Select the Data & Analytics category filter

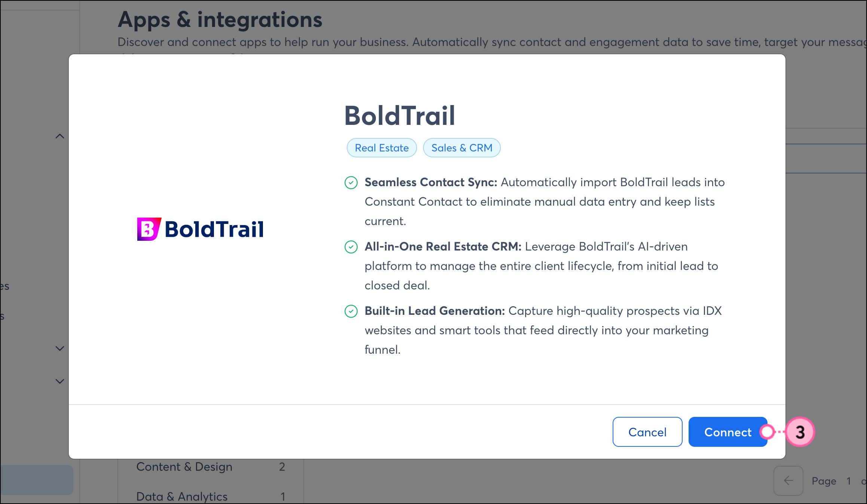tap(182, 497)
